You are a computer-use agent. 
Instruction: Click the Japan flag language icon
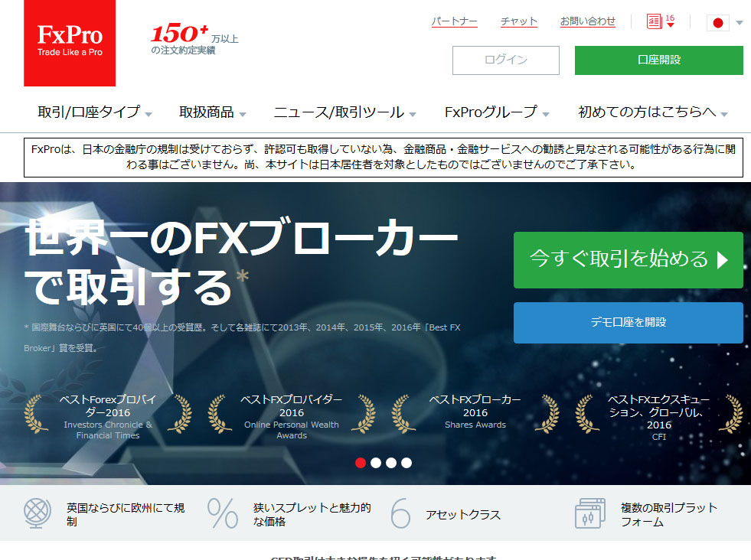pyautogui.click(x=717, y=22)
